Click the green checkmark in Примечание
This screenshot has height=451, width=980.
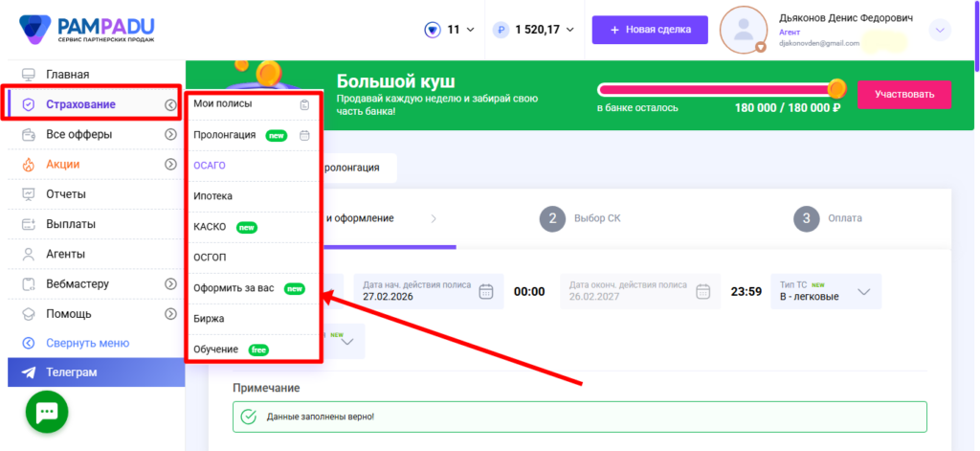(248, 416)
